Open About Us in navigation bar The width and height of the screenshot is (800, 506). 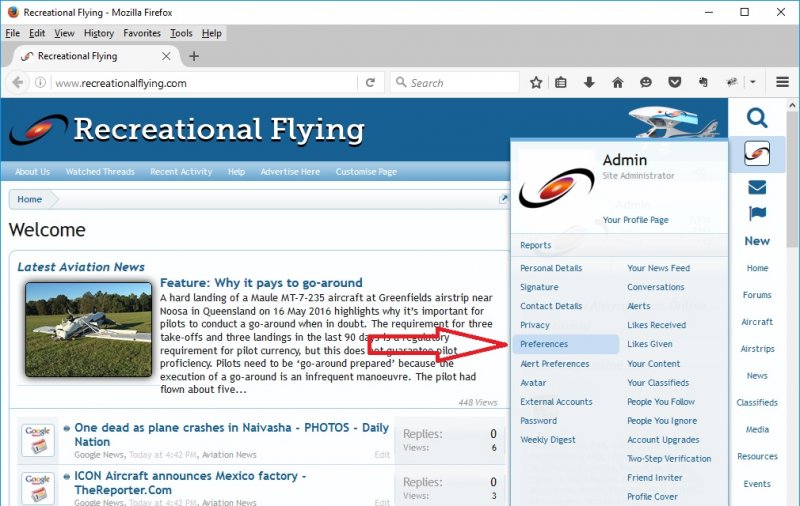[33, 172]
